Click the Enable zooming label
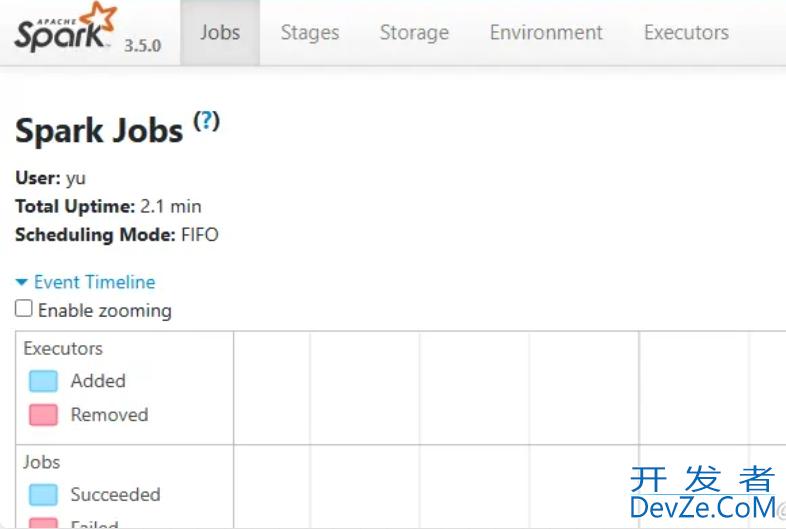The image size is (786, 529). click(105, 310)
